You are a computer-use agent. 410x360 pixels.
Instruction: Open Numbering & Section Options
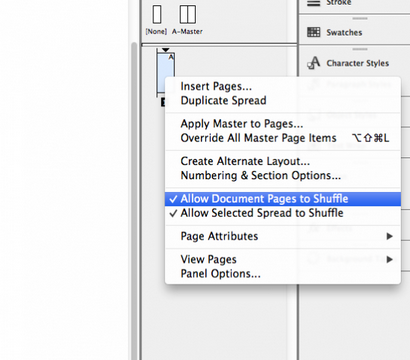coord(283,176)
